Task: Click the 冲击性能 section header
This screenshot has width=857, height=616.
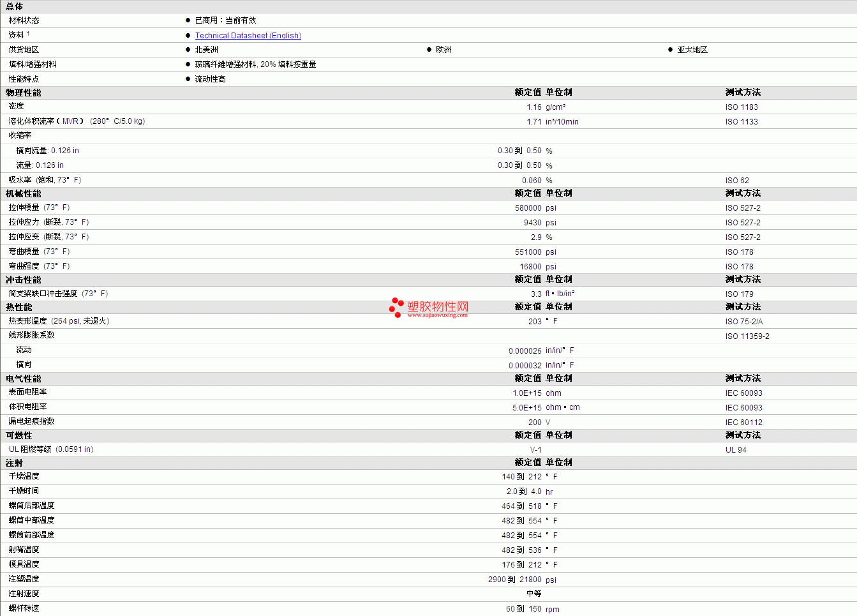Action: [x=24, y=280]
